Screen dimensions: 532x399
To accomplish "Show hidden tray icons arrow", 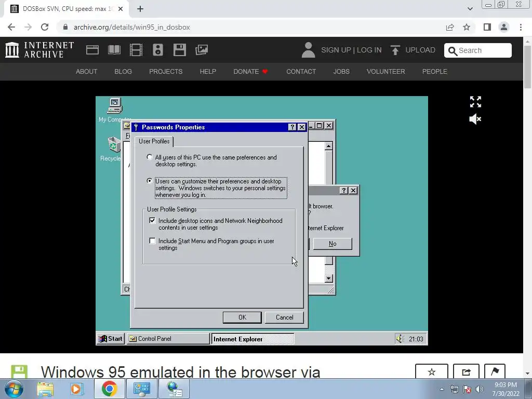I will (442, 389).
